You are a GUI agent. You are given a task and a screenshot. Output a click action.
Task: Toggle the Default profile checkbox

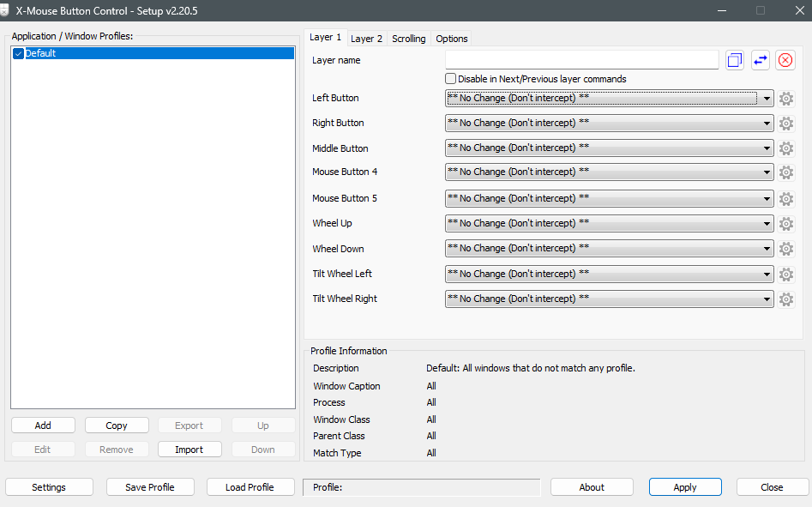pyautogui.click(x=18, y=53)
